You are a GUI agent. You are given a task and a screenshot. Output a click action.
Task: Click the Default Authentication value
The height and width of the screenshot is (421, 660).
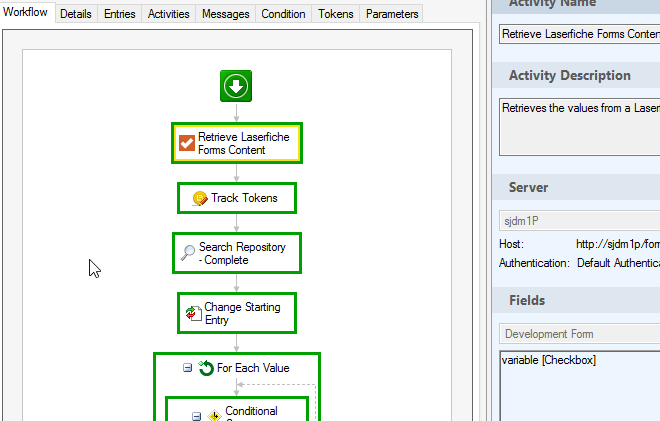618,263
